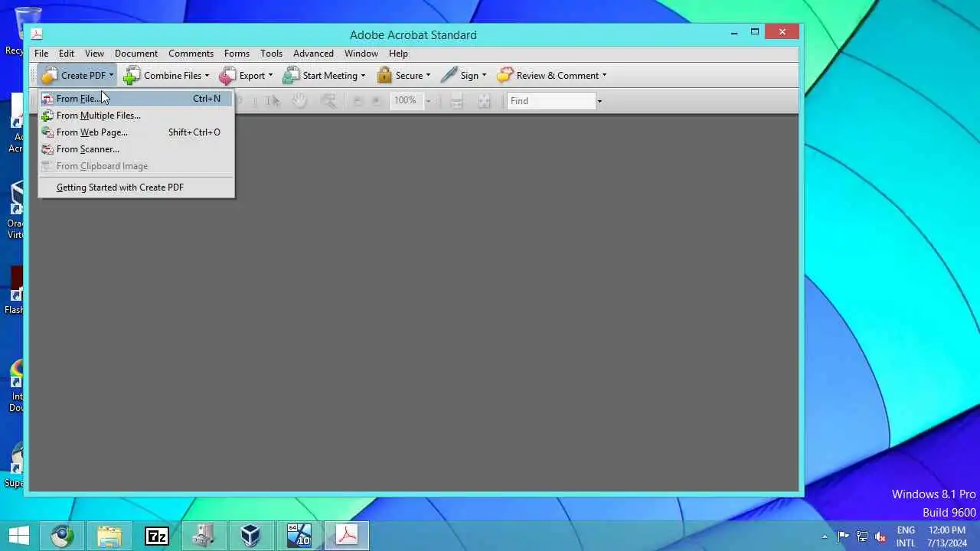Expand the Create PDF dropdown arrow
The width and height of the screenshot is (980, 551).
pos(111,76)
